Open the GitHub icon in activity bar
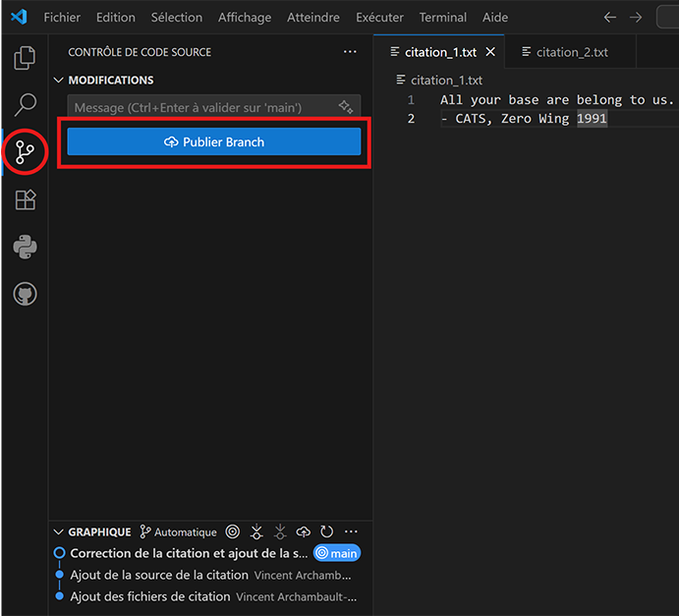 (25, 294)
